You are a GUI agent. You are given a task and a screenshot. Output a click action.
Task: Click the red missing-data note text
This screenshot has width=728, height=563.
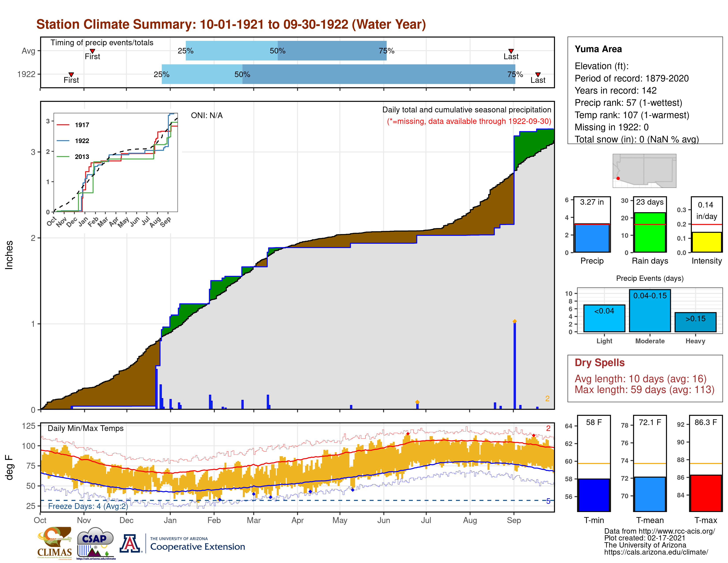click(469, 121)
